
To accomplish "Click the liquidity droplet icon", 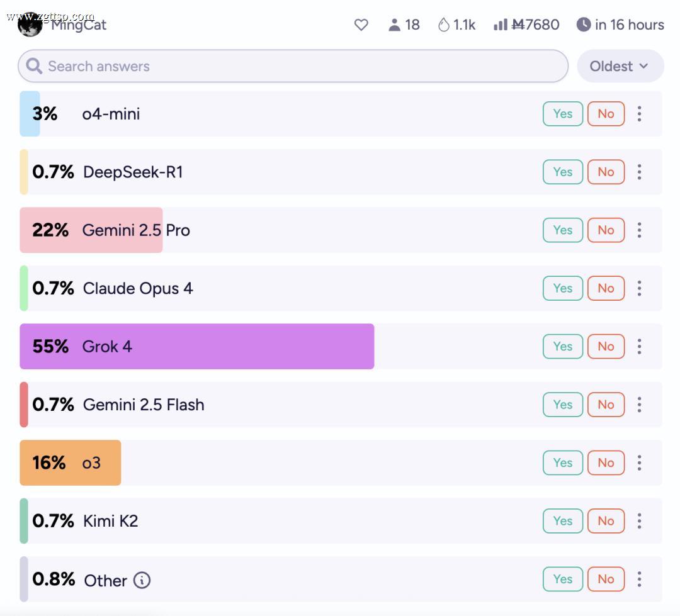I will pos(443,25).
